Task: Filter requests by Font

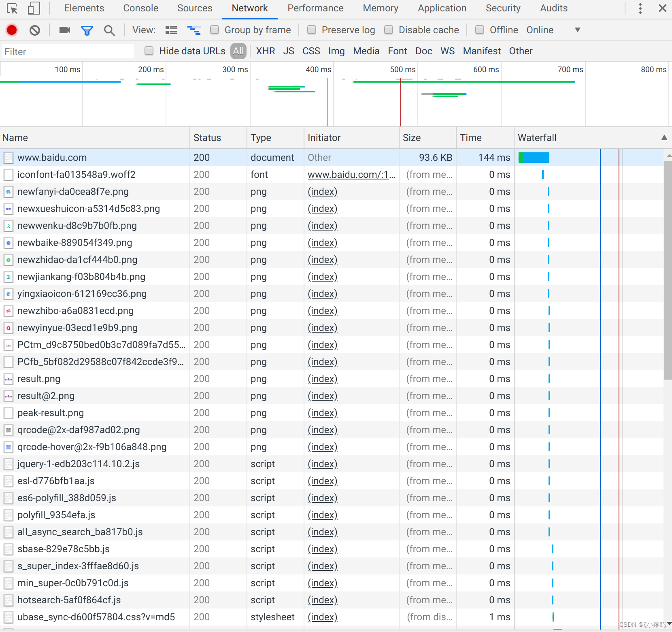Action: click(398, 51)
